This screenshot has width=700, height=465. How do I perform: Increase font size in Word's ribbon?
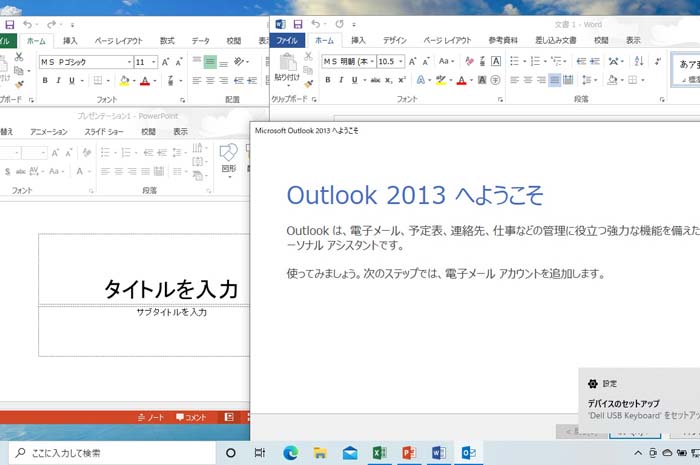[x=412, y=62]
